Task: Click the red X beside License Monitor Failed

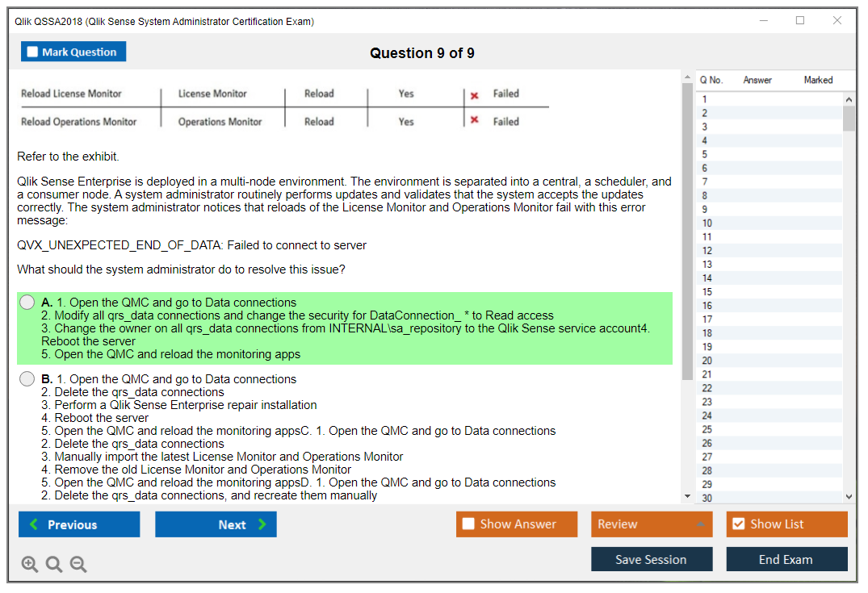Action: click(x=475, y=94)
